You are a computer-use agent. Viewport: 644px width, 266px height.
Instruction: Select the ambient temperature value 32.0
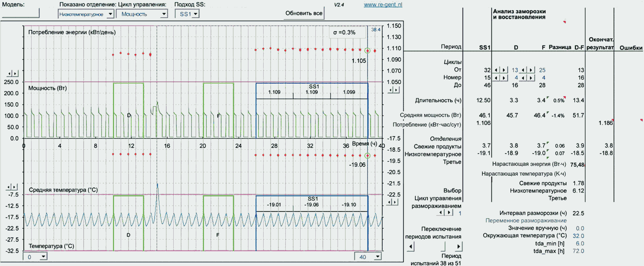coord(578,236)
